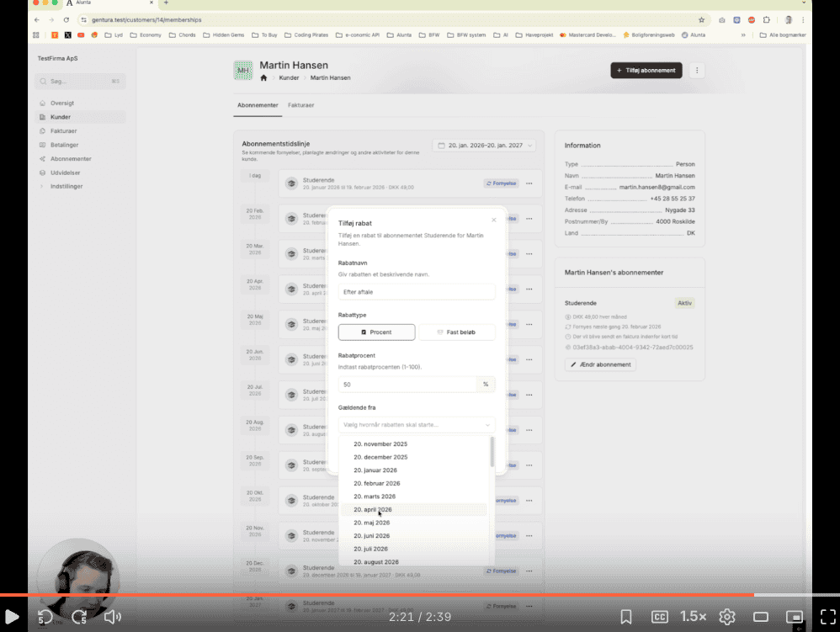Open video settings gear

pyautogui.click(x=727, y=617)
